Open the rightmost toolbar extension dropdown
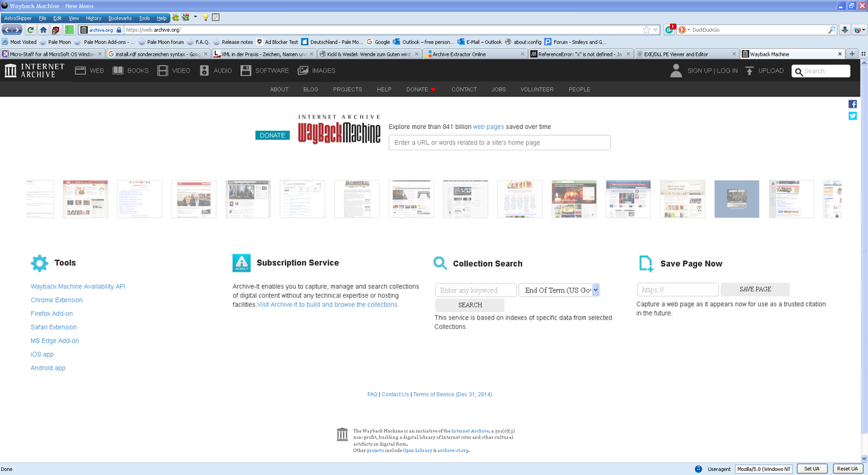 click(x=859, y=30)
